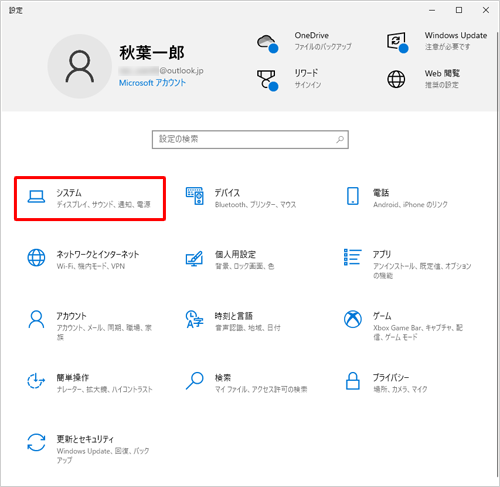500x487 pixels.
Task: Click the Xbox Game Bar description text
Action: coord(418,332)
